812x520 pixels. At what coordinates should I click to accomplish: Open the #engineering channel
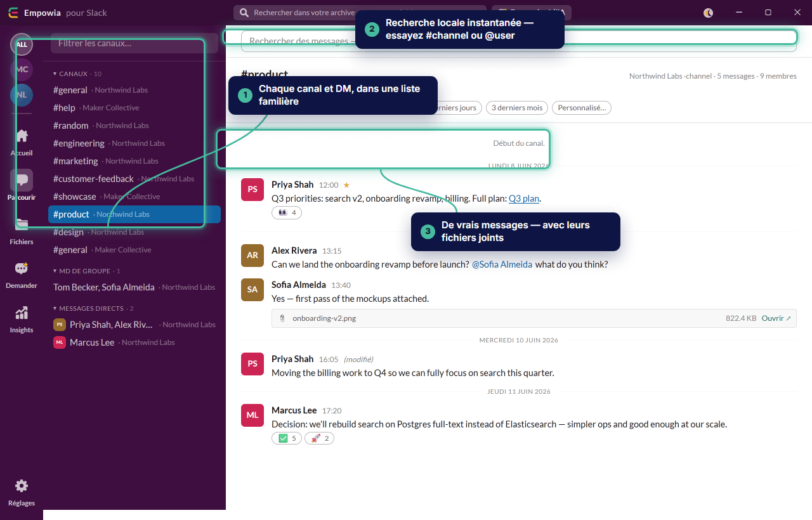pos(134,143)
